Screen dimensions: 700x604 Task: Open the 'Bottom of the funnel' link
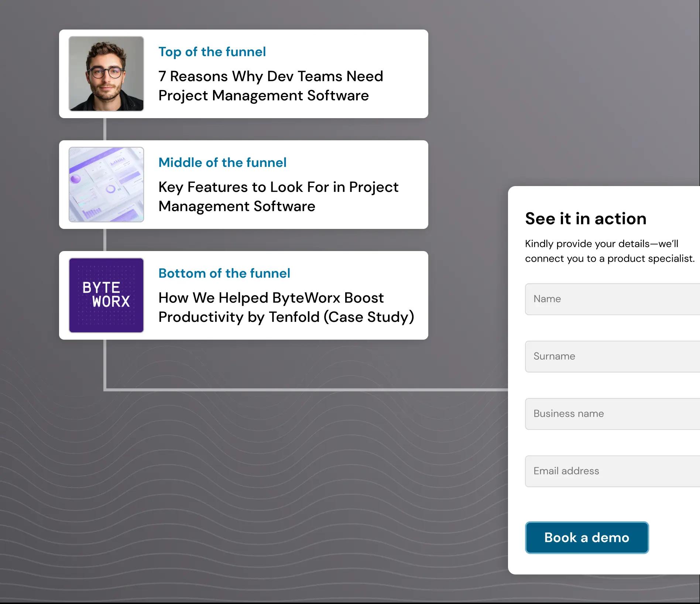click(x=224, y=273)
